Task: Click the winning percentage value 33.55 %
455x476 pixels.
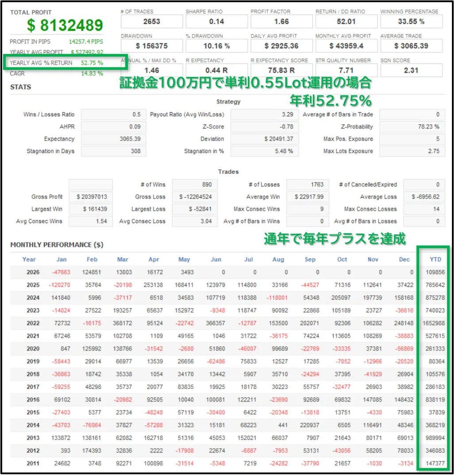Action: click(411, 22)
